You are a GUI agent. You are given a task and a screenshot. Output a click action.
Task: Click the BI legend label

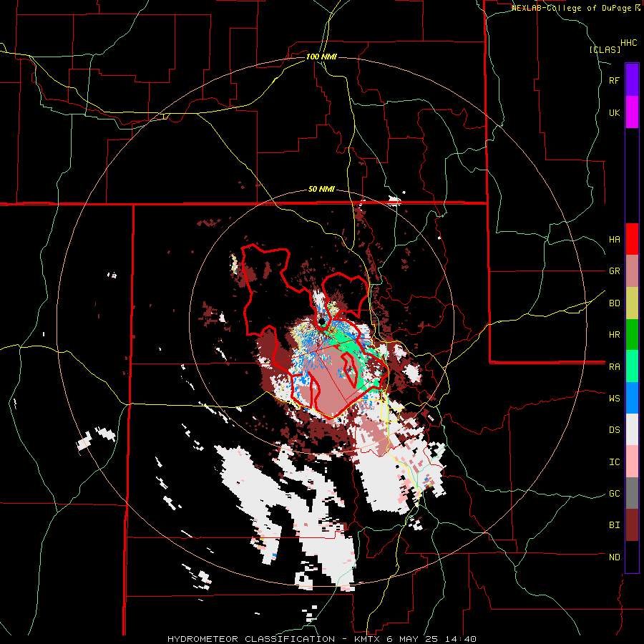tap(614, 525)
